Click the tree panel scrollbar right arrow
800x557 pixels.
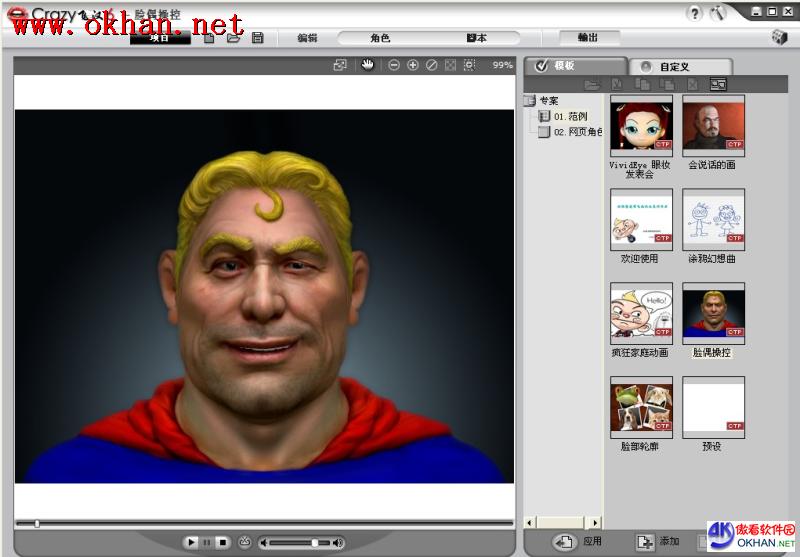594,522
